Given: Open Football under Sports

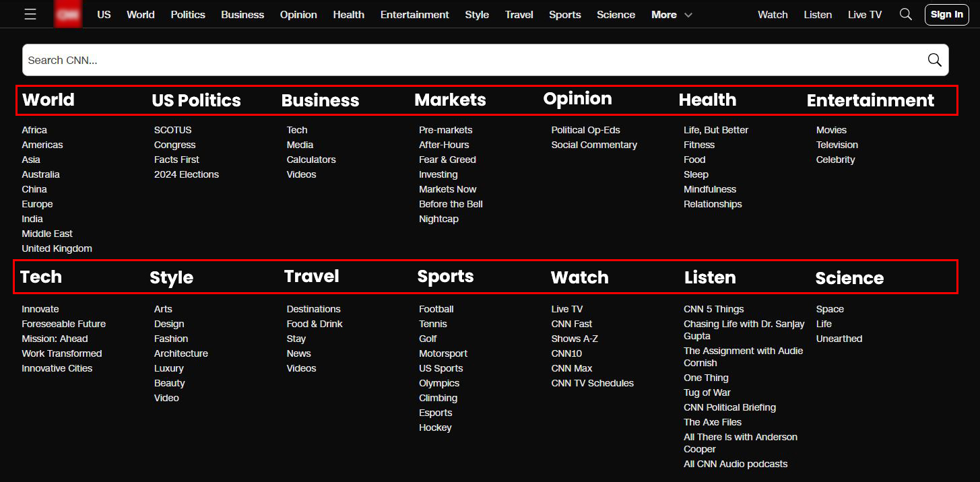Looking at the screenshot, I should (436, 309).
